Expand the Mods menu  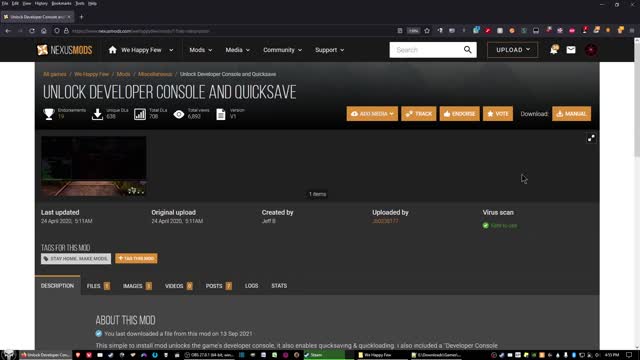[x=200, y=50]
